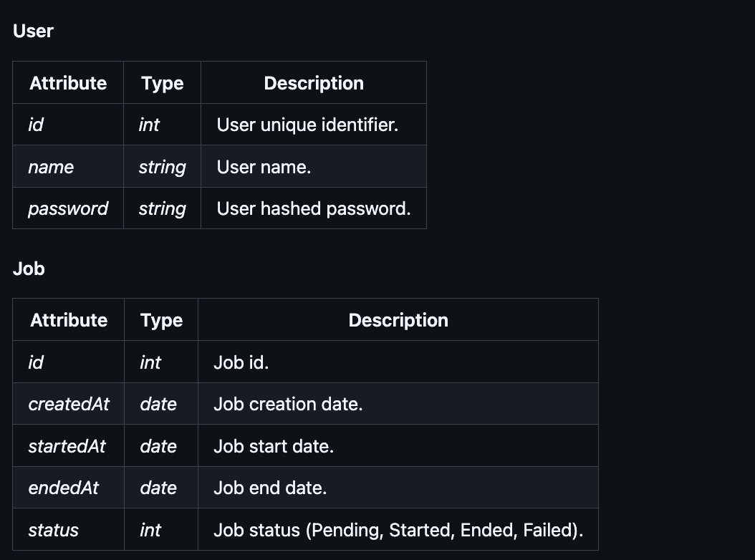This screenshot has height=560, width=755.
Task: Click the "User hashed password." description
Action: pyautogui.click(x=314, y=208)
